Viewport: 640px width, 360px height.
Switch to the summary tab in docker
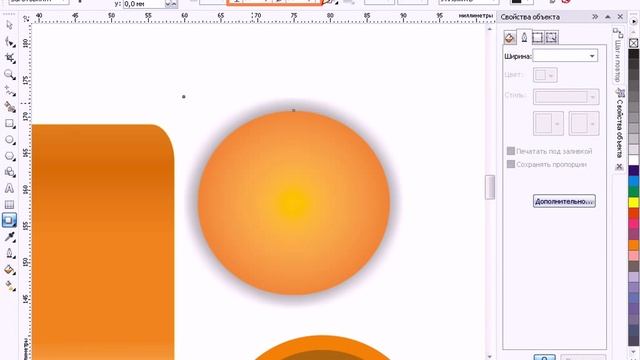(551, 38)
